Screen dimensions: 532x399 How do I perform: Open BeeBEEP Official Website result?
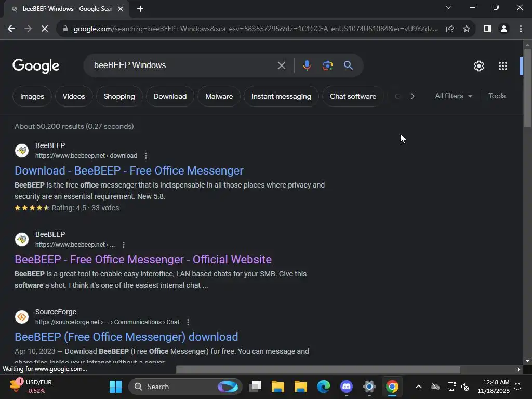143,260
